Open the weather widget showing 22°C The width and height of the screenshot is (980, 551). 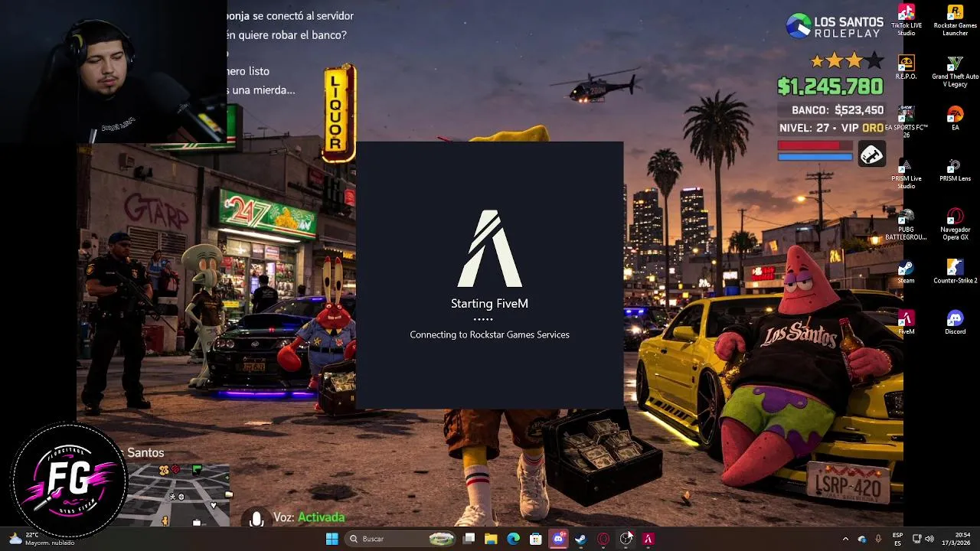coord(41,539)
